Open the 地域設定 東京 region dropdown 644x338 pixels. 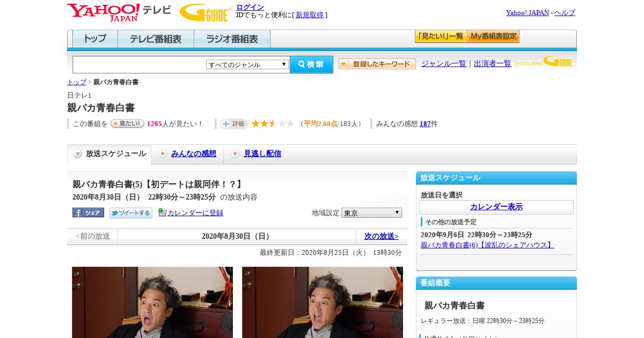coord(371,212)
